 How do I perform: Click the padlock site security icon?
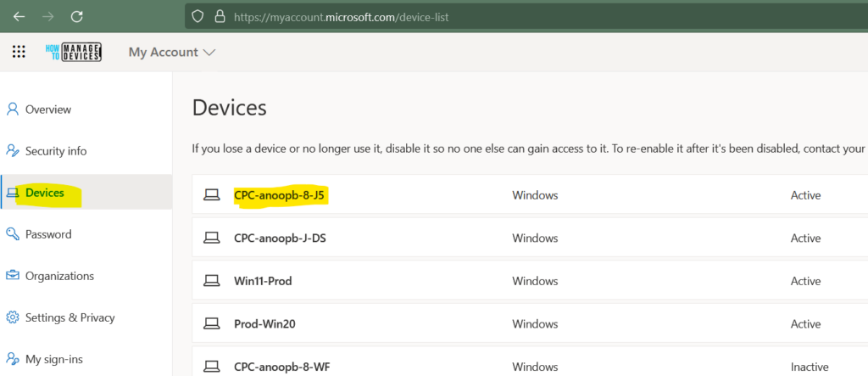(x=220, y=17)
